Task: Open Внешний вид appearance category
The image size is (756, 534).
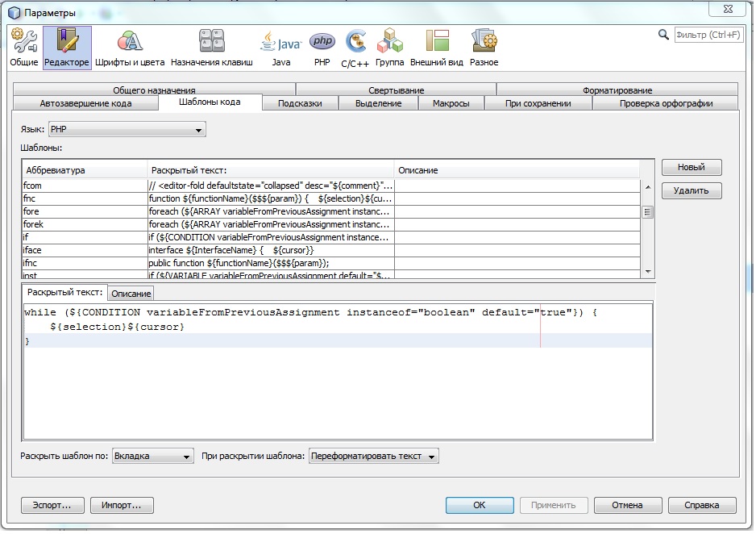Action: click(x=436, y=48)
